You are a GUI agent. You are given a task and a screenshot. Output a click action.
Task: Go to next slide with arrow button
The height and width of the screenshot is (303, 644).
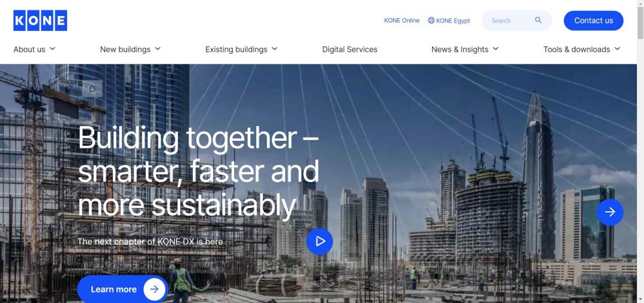pyautogui.click(x=610, y=212)
